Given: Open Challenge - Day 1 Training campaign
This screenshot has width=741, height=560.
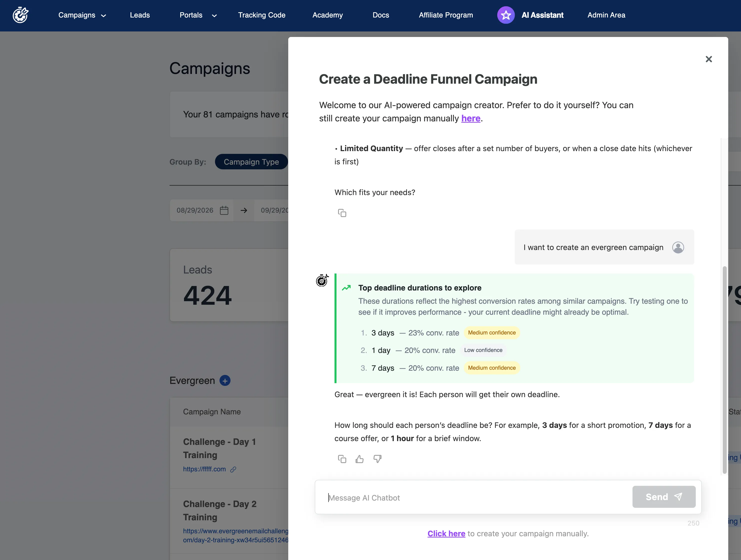Looking at the screenshot, I should point(219,448).
